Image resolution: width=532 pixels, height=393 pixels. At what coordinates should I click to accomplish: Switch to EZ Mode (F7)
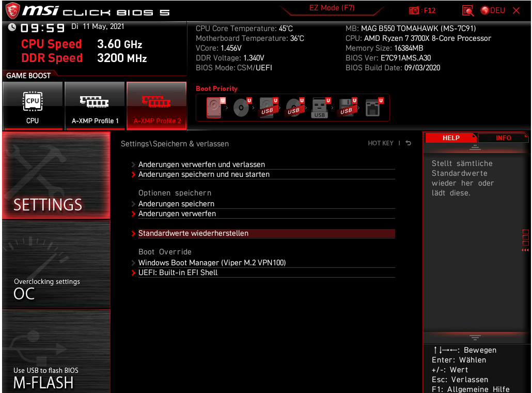(x=332, y=8)
